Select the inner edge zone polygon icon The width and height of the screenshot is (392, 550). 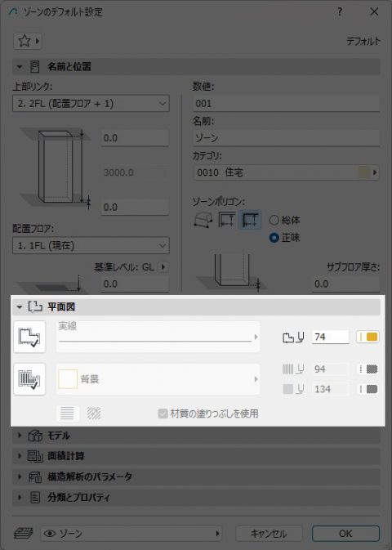coord(226,221)
